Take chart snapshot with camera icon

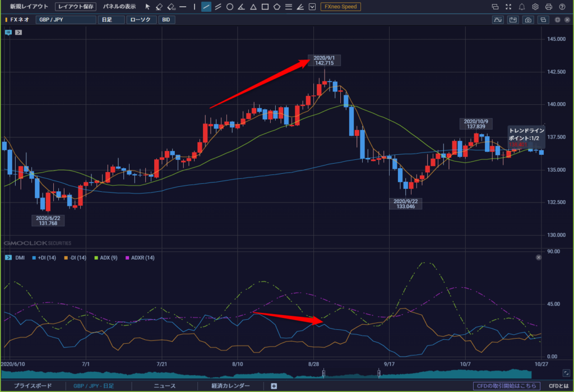[528, 20]
